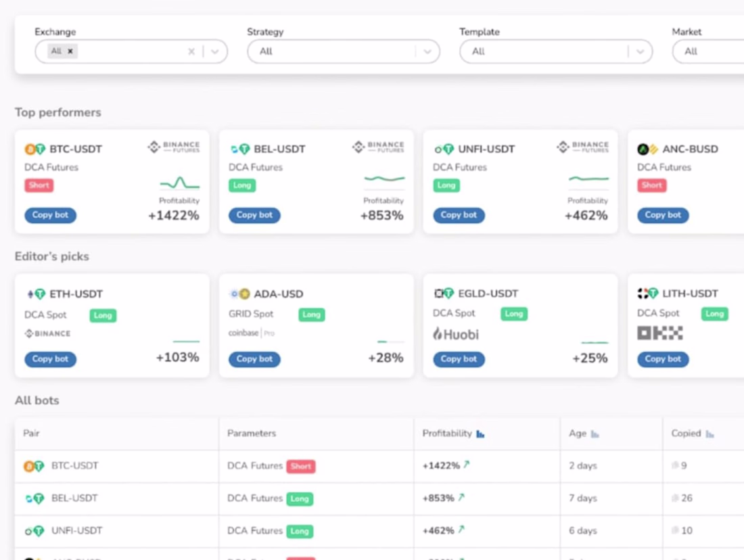Image resolution: width=744 pixels, height=560 pixels.
Task: Click Binance Futures logo on UNFI-USDT card
Action: click(x=582, y=147)
